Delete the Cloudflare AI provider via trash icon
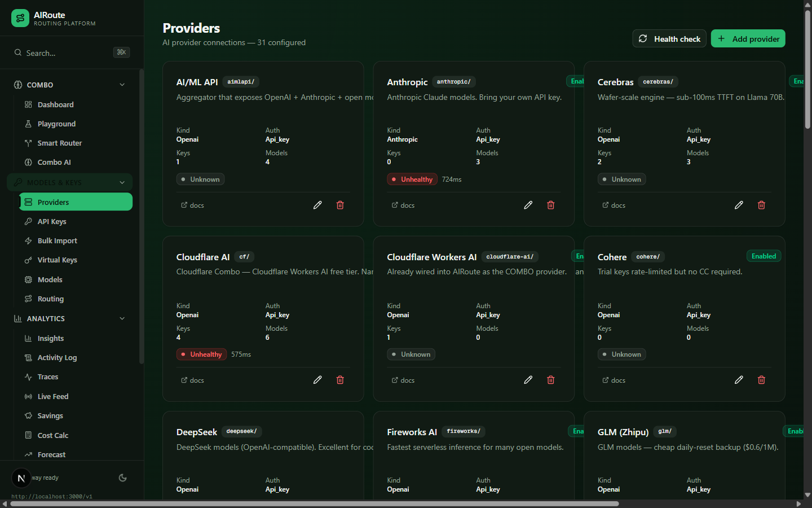Image resolution: width=812 pixels, height=508 pixels. [x=340, y=380]
